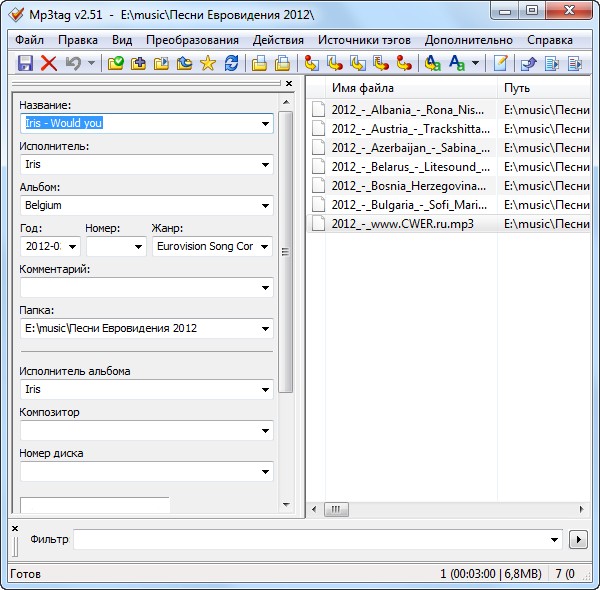The width and height of the screenshot is (600, 590).
Task: Click the Имя файла column header
Action: tap(400, 88)
